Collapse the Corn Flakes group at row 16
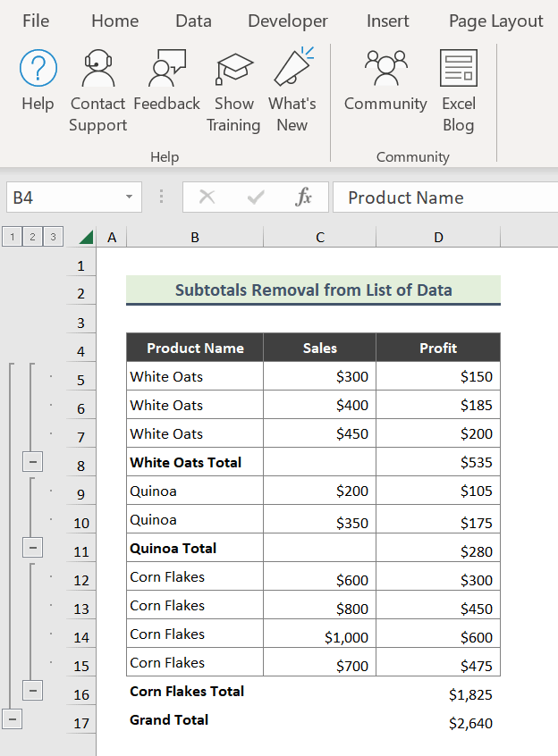 click(x=32, y=690)
